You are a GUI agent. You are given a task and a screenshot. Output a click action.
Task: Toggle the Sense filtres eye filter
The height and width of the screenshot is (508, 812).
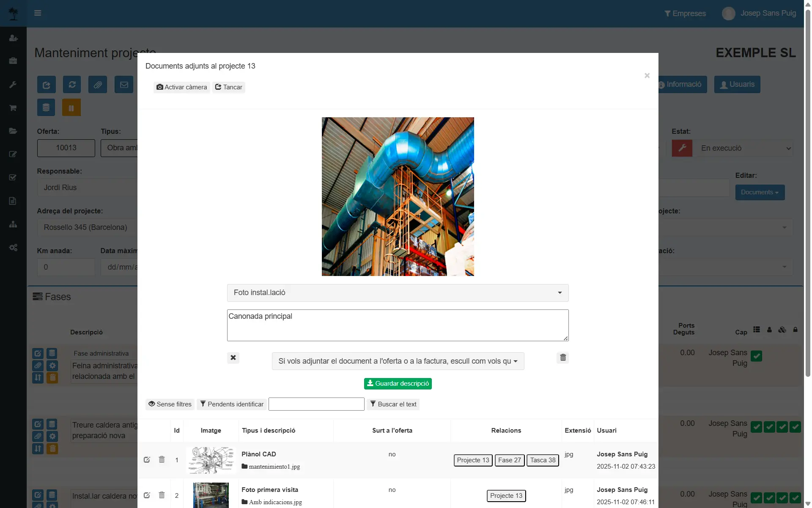point(170,404)
